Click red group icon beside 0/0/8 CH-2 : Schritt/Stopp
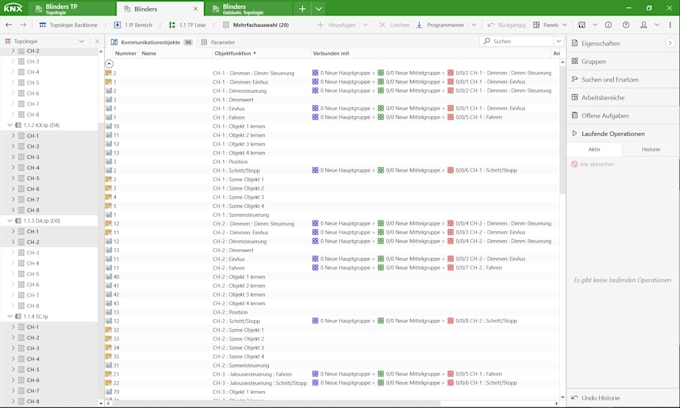This screenshot has height=408, width=680. coord(451,321)
